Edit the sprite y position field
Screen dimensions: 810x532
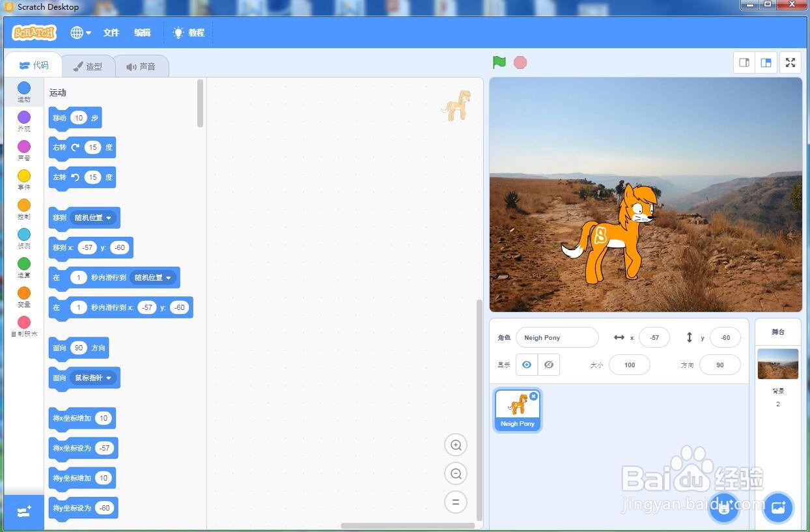(725, 337)
